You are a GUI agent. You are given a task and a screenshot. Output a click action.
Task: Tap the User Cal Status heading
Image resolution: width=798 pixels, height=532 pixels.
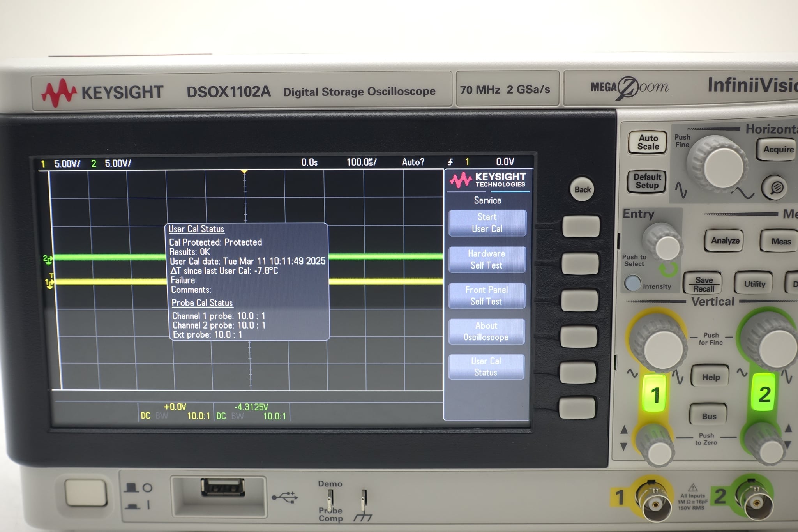pyautogui.click(x=196, y=229)
